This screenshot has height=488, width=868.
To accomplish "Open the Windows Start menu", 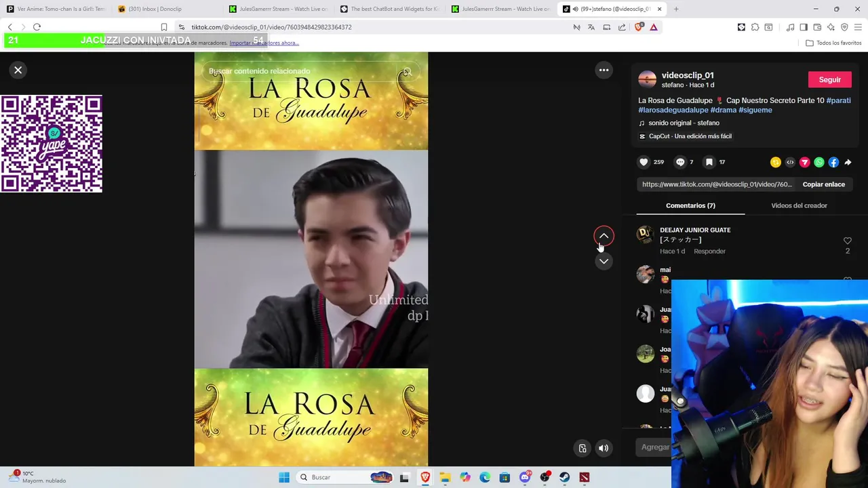I will pyautogui.click(x=284, y=477).
